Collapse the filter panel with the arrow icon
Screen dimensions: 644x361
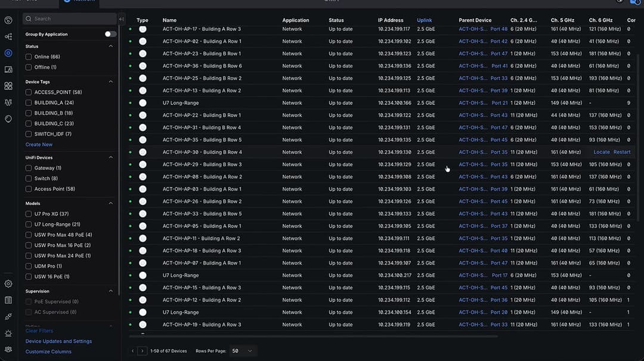click(x=121, y=19)
